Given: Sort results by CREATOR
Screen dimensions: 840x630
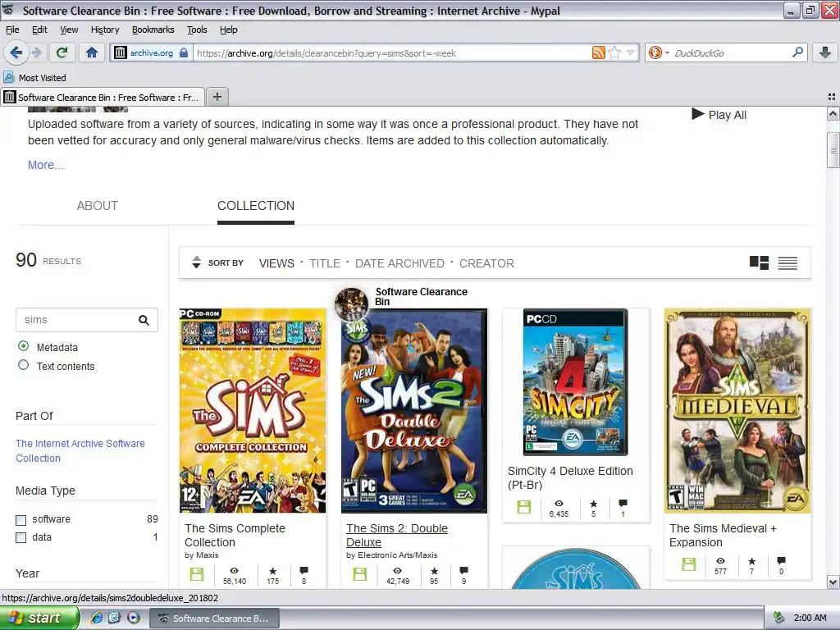Looking at the screenshot, I should pos(486,263).
